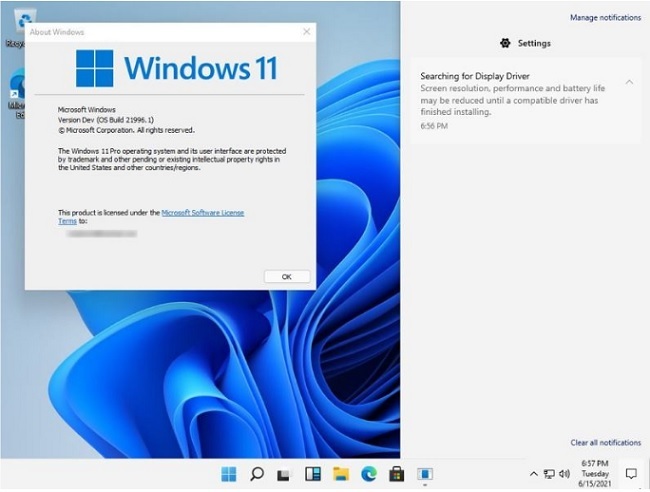Viewport: 650px width, 492px height.
Task: Click the Settings gear icon in notifications
Action: 505,43
